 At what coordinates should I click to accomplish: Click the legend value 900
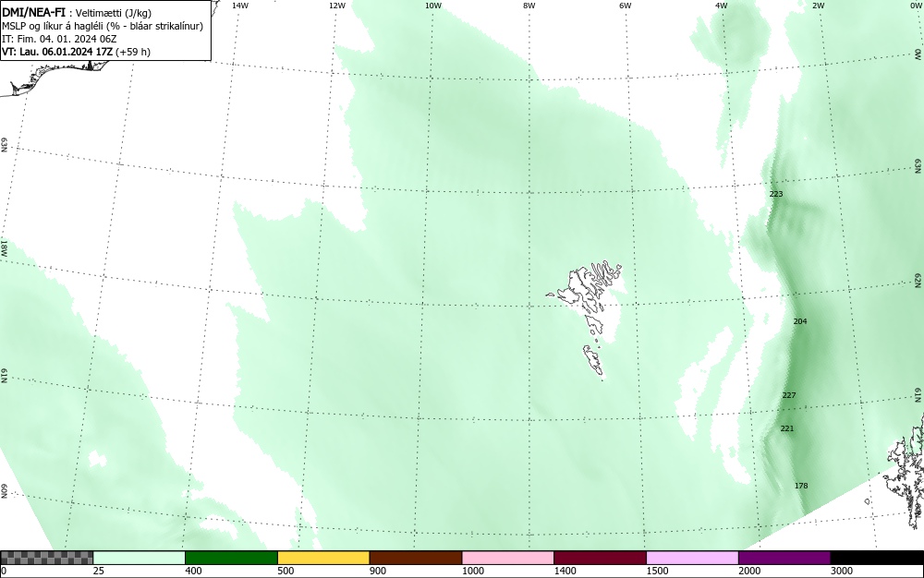pos(378,571)
